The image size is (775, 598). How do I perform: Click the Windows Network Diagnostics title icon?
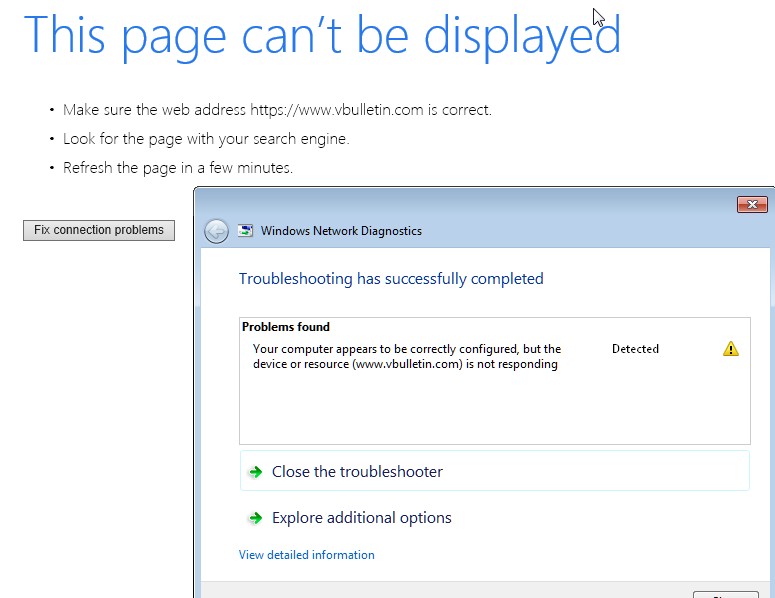tap(246, 231)
